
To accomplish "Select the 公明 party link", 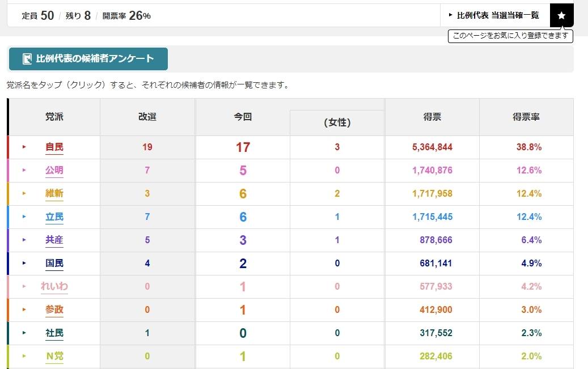I will pos(54,170).
